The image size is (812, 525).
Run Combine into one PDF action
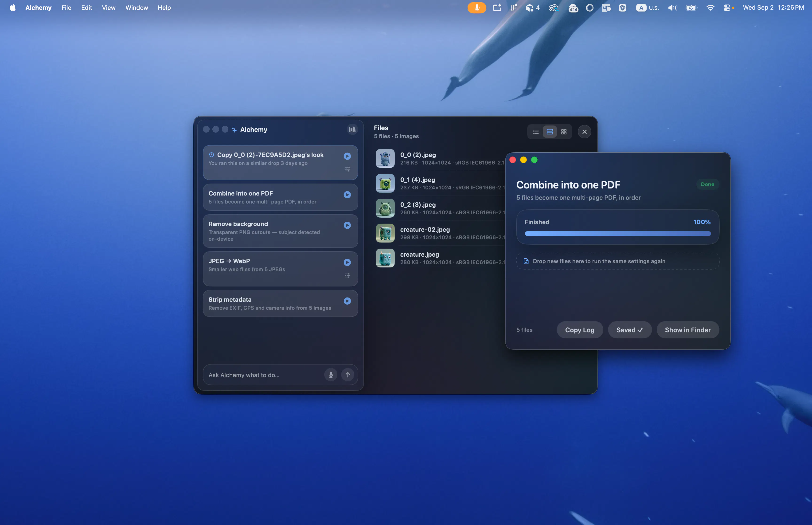pos(347,195)
